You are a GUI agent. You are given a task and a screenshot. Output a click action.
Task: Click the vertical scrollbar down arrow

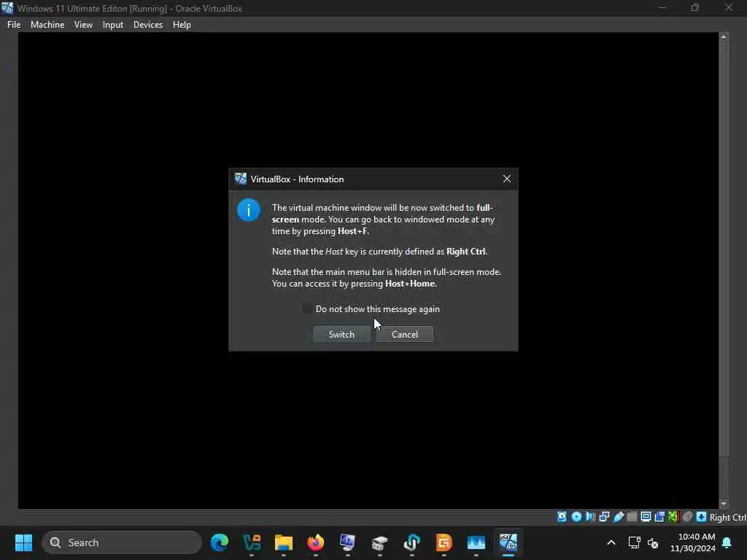tap(724, 504)
